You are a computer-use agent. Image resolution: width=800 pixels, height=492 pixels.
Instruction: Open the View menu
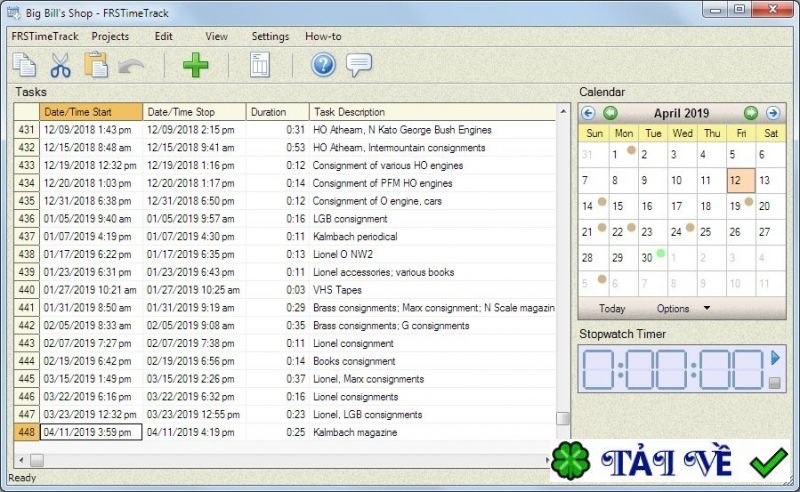(216, 36)
